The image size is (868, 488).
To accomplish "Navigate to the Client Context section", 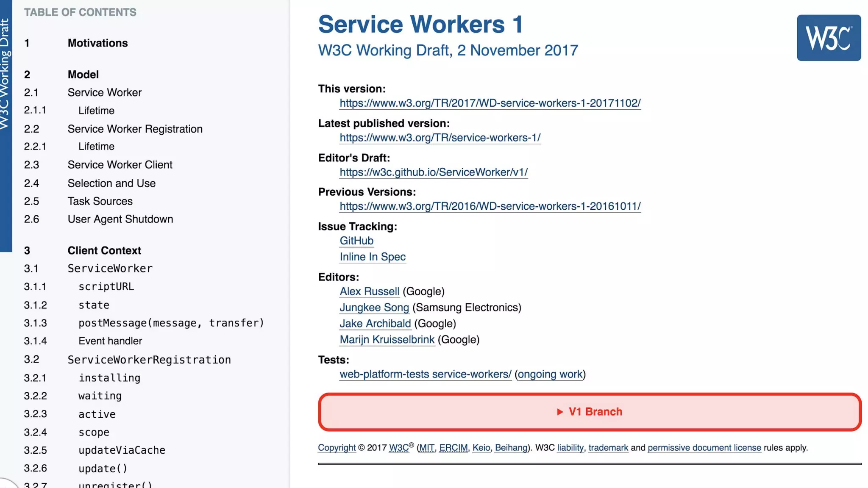I will (x=104, y=250).
